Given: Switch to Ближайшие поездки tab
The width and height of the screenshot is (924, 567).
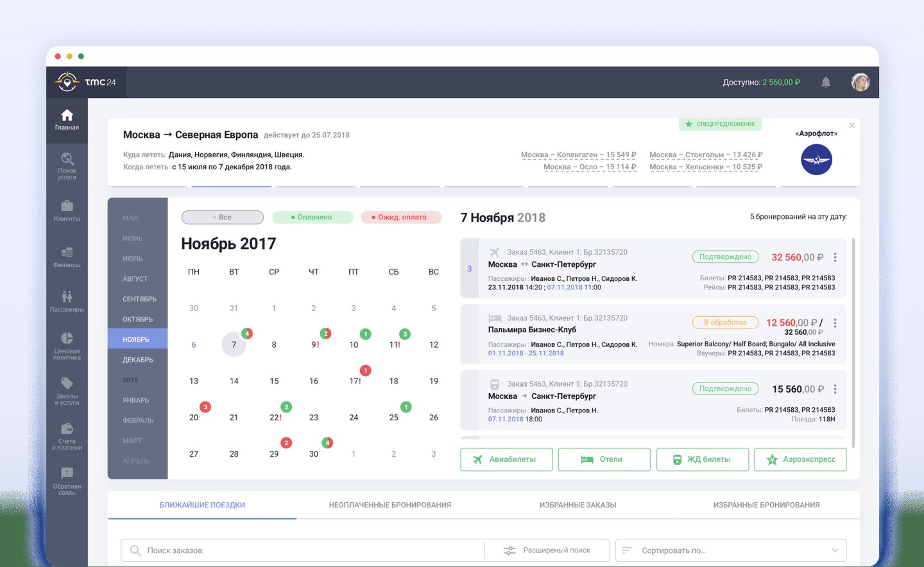Looking at the screenshot, I should [x=202, y=505].
